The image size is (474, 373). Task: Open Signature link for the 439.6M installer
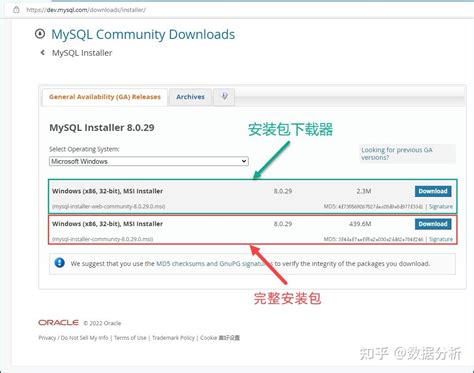point(441,239)
